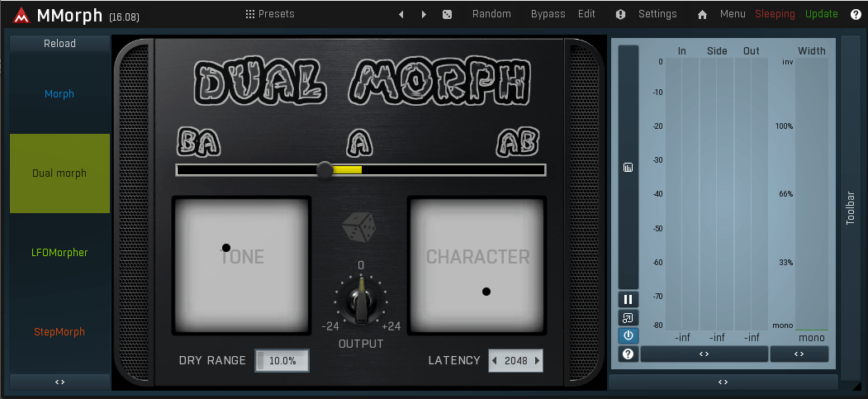The height and width of the screenshot is (399, 868).
Task: Switch to the StepMorph tab
Action: pyautogui.click(x=59, y=332)
